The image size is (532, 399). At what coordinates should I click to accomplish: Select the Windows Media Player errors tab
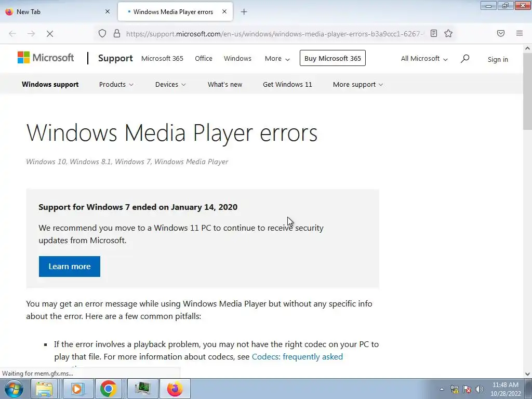[175, 12]
